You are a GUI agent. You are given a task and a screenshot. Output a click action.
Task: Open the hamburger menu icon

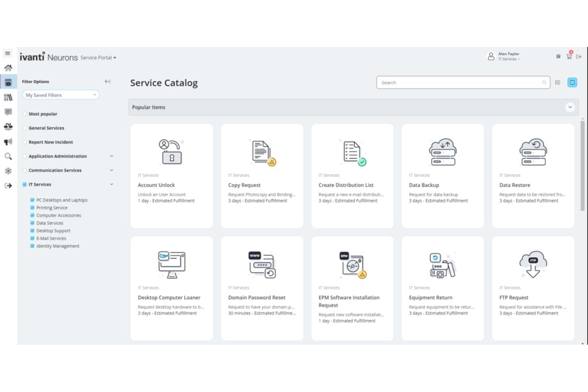click(8, 53)
